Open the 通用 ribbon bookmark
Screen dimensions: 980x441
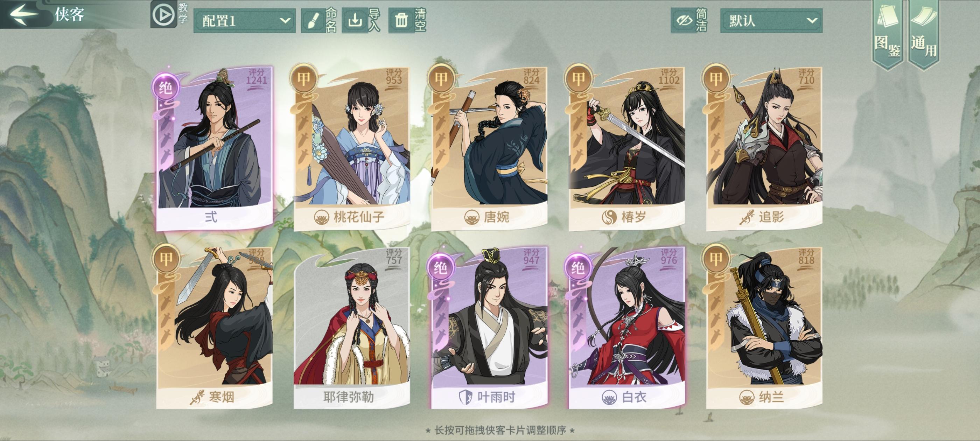point(924,34)
